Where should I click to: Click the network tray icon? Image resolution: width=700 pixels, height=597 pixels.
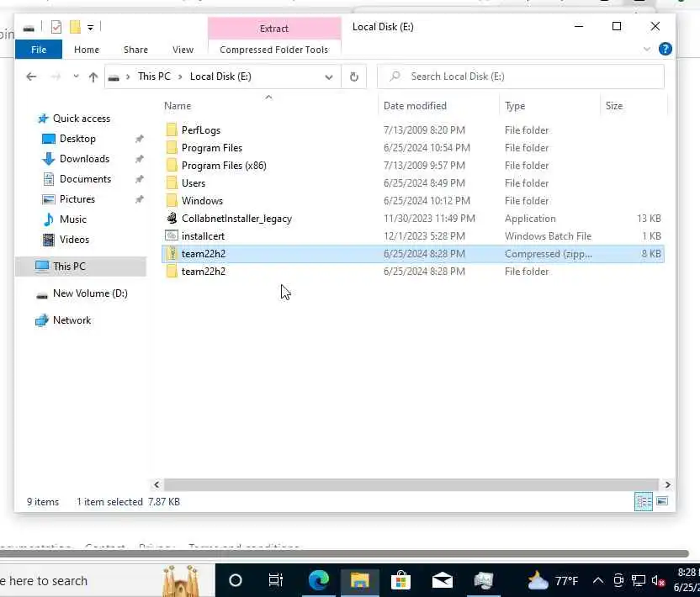pos(639,580)
